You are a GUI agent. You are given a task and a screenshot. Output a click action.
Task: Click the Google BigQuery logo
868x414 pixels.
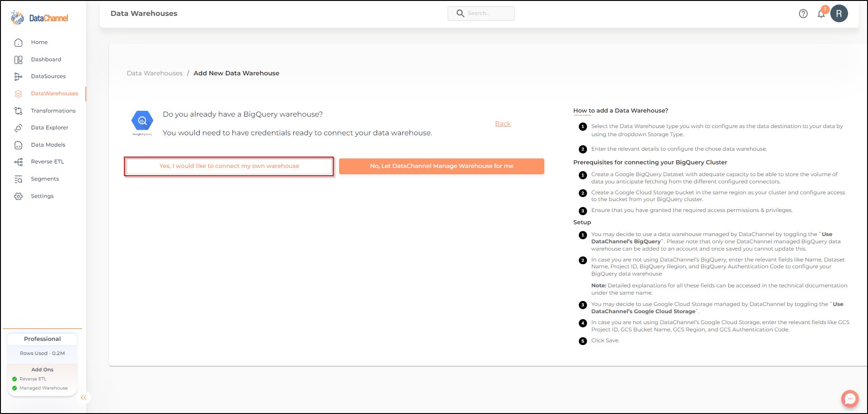(x=142, y=123)
